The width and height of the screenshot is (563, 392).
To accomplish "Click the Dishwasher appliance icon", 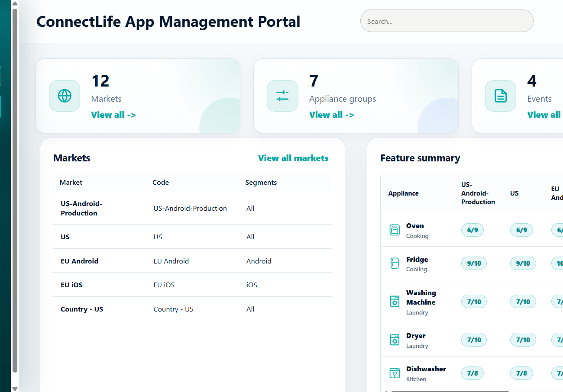I will 395,373.
